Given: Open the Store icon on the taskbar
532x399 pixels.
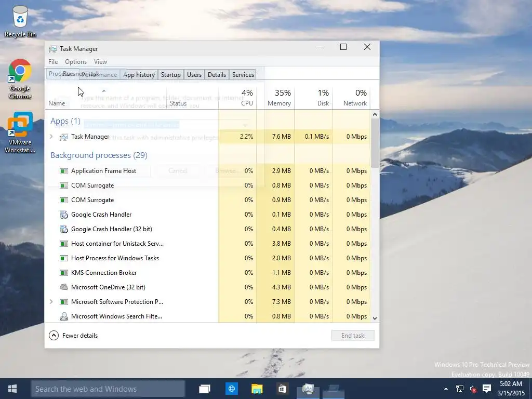Looking at the screenshot, I should click(282, 389).
